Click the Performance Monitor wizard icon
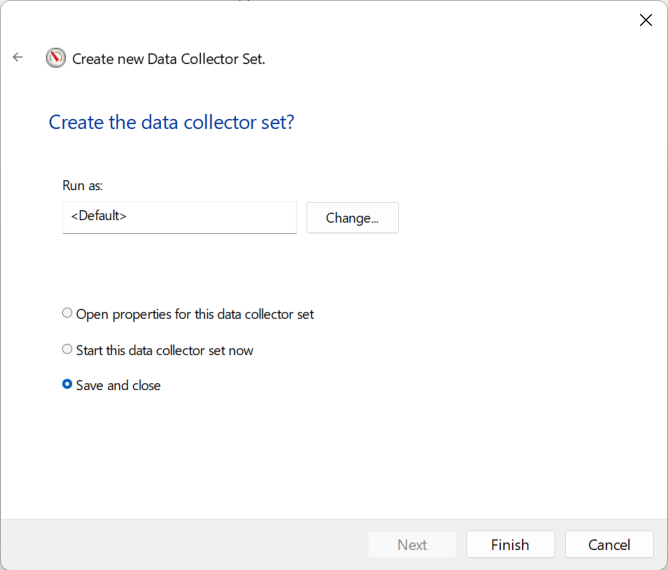This screenshot has height=570, width=668. click(56, 58)
